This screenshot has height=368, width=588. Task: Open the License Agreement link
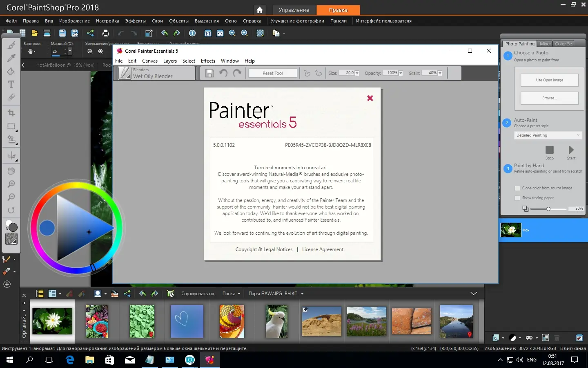tap(323, 249)
